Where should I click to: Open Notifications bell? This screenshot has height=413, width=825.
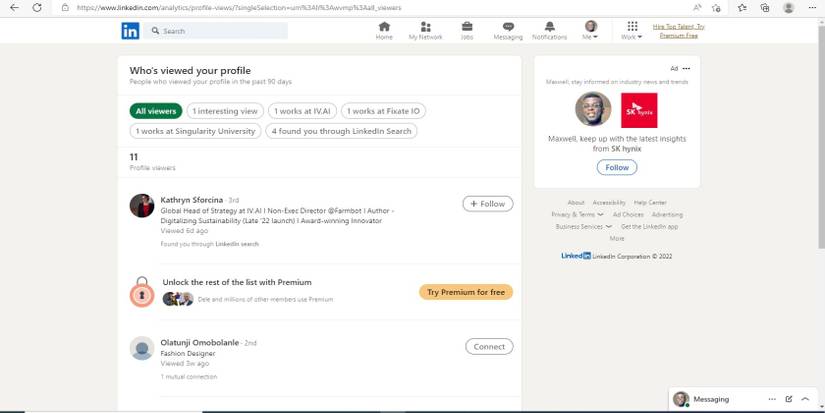click(549, 31)
